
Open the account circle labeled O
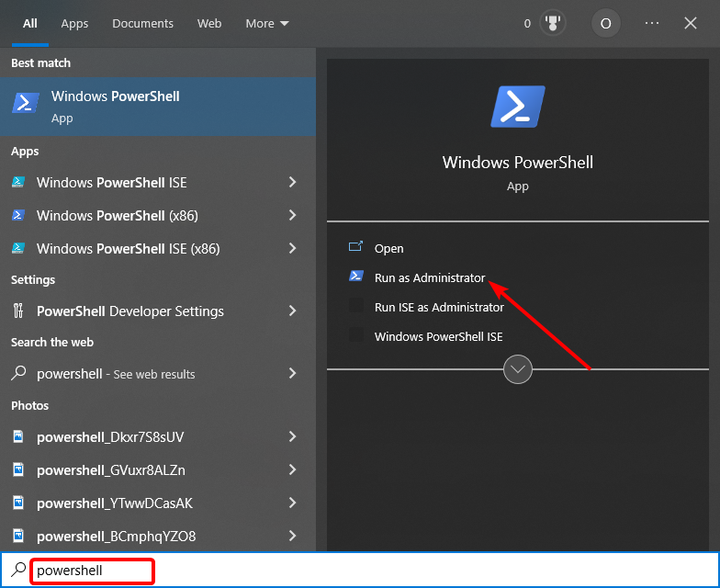click(x=606, y=23)
